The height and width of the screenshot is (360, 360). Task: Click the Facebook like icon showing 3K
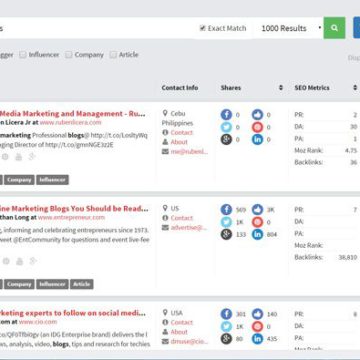pos(257,210)
